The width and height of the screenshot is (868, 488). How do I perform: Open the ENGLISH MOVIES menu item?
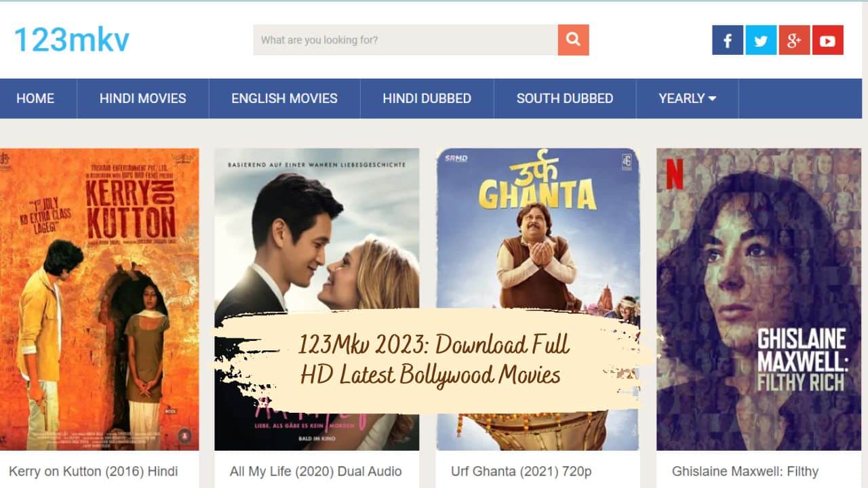[x=285, y=98]
